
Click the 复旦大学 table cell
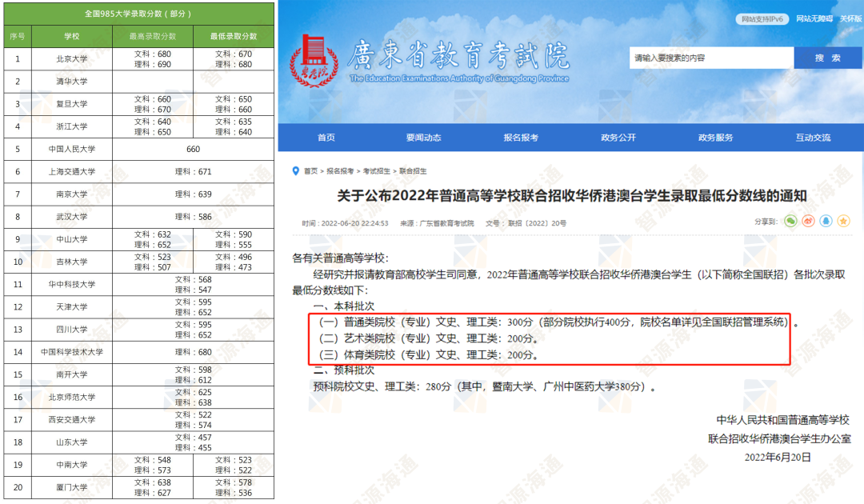coord(72,104)
